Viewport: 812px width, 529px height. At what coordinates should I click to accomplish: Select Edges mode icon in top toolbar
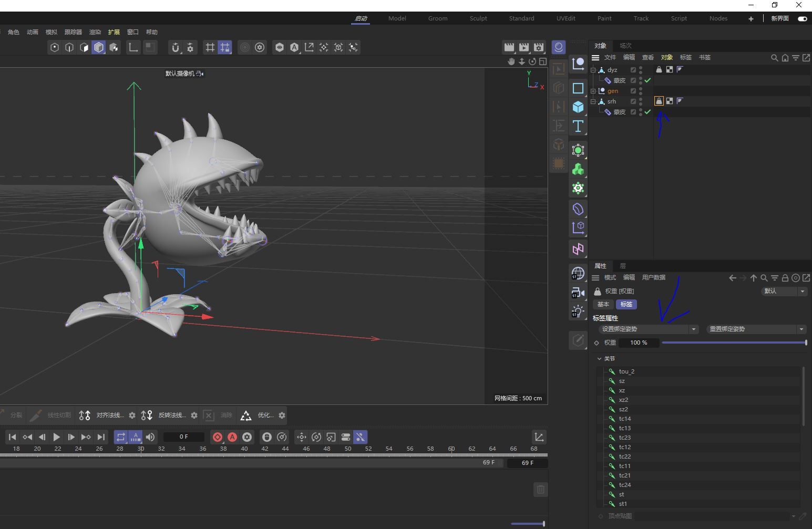pos(69,47)
